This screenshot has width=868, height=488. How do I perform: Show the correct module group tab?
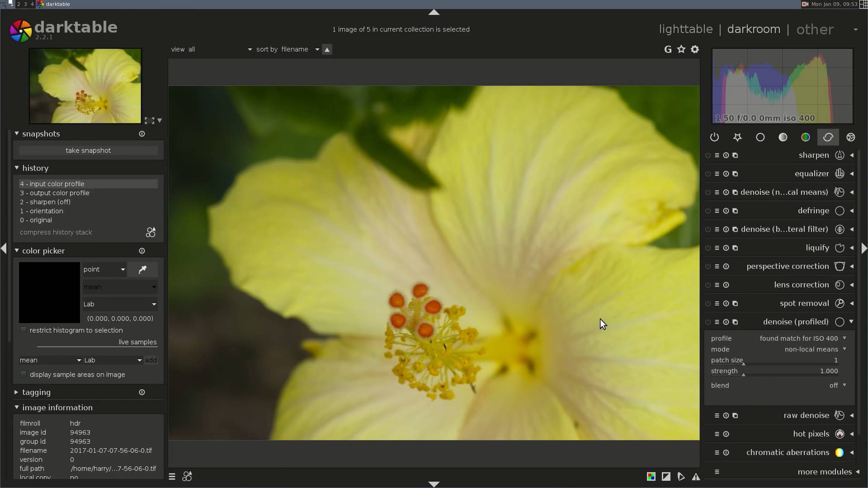click(828, 137)
